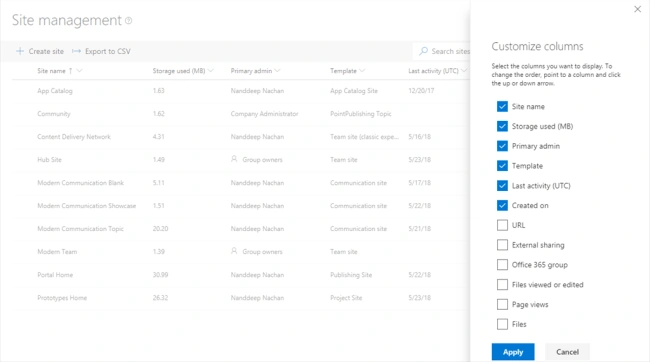
Task: Check the Page views checkbox
Action: (502, 304)
